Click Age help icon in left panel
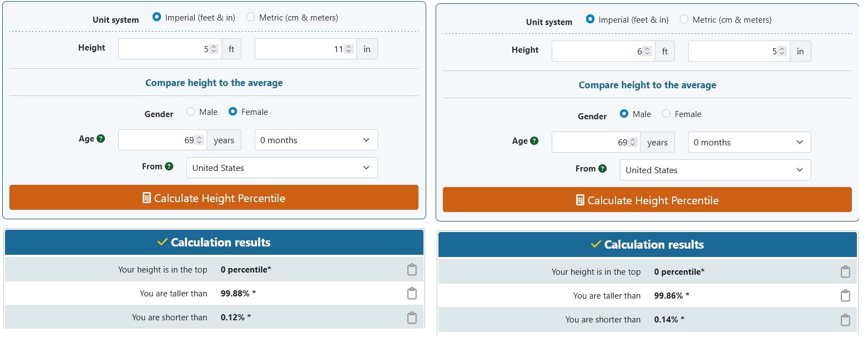Image resolution: width=868 pixels, height=353 pixels. coord(100,139)
